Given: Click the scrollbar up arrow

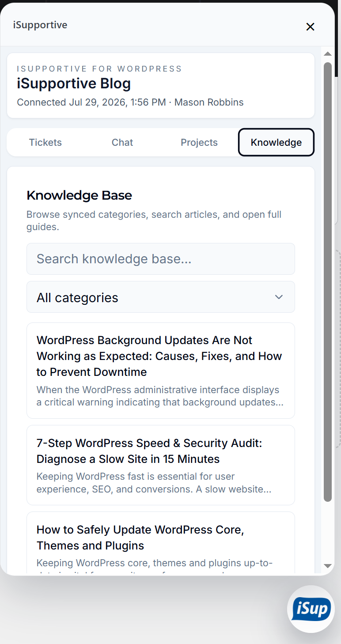Looking at the screenshot, I should point(328,54).
